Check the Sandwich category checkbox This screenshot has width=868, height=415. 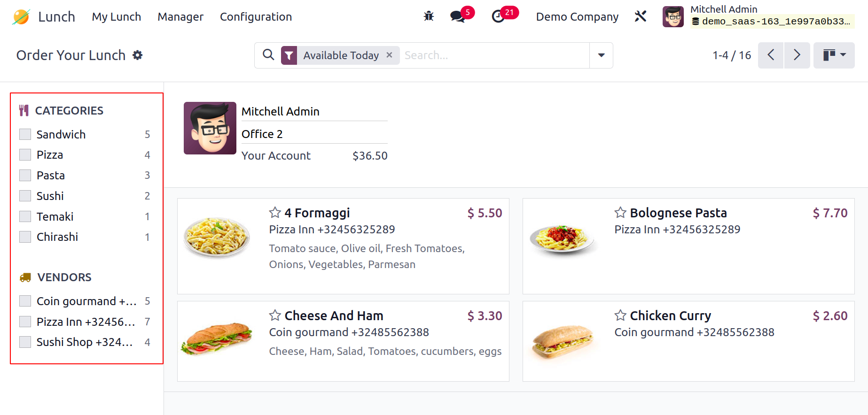pos(25,135)
